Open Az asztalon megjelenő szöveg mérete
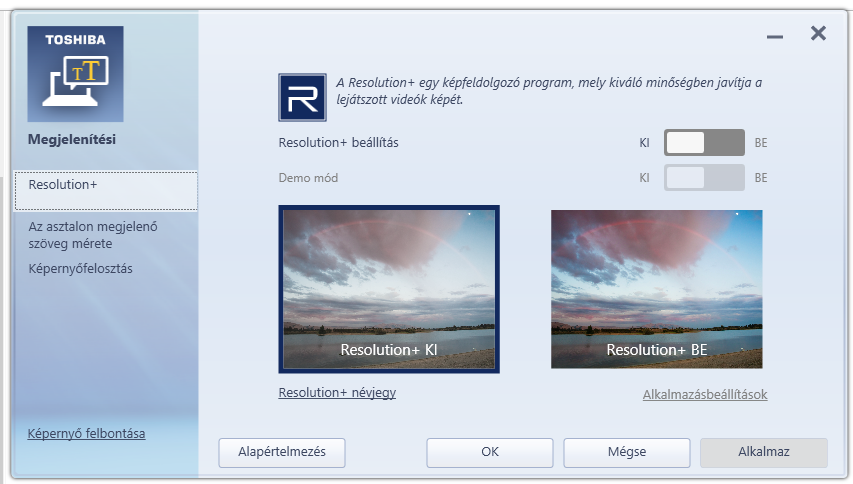Screen dimensions: 853x484 click(x=93, y=235)
